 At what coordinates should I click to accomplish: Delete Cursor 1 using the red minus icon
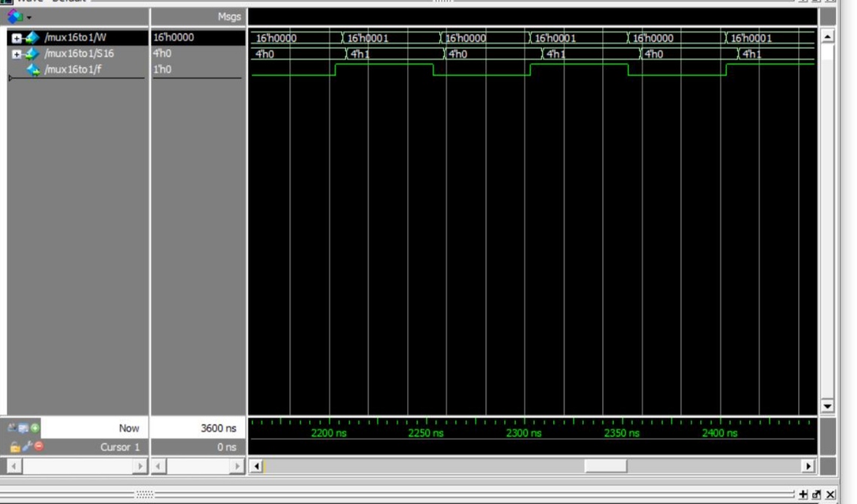(x=38, y=446)
